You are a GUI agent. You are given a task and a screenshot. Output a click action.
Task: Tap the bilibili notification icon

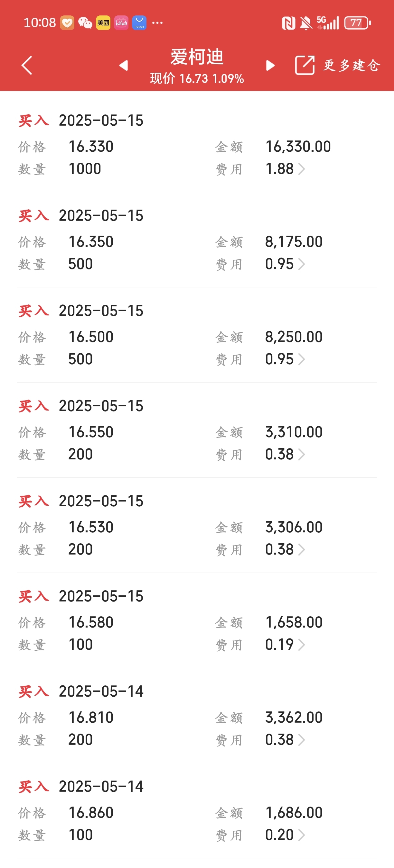pos(121,23)
